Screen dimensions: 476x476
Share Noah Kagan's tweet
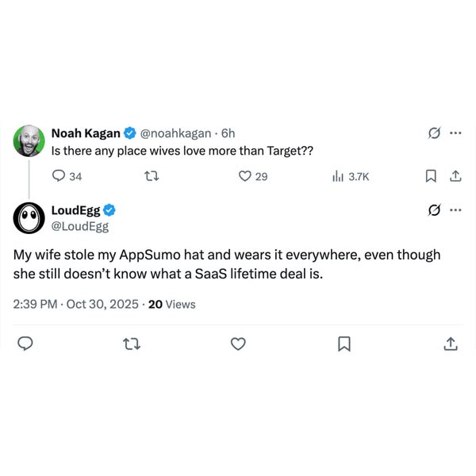(455, 176)
